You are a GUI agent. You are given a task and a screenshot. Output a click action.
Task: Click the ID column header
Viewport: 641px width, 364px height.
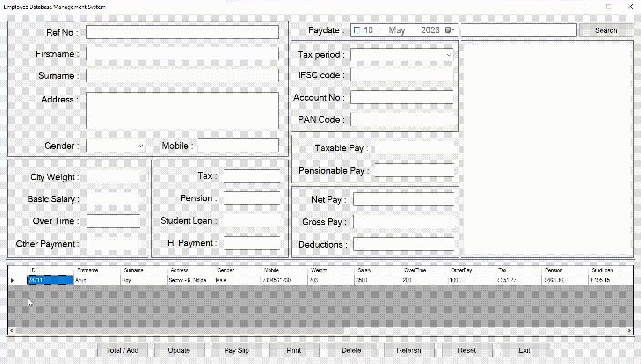[x=51, y=270]
